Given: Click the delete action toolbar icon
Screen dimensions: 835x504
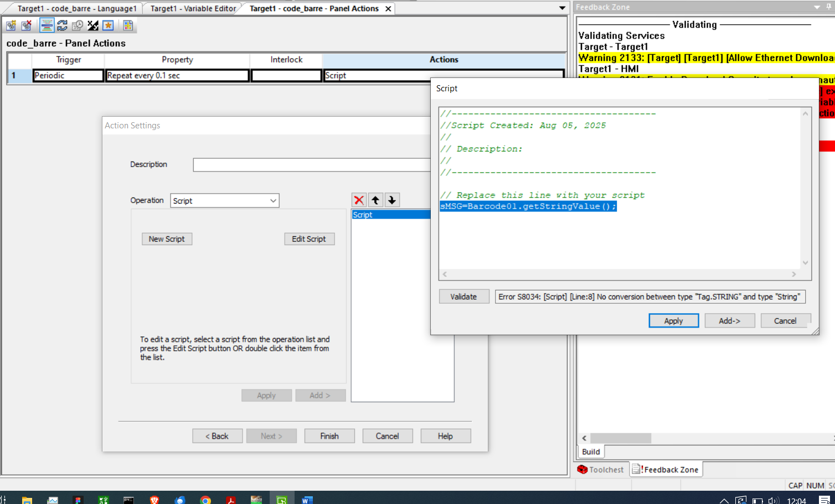Looking at the screenshot, I should pos(27,25).
